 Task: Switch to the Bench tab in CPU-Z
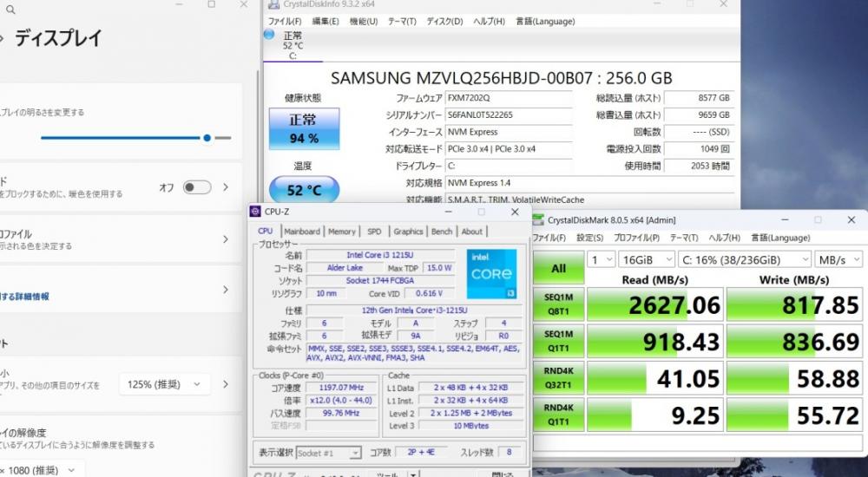(x=442, y=232)
